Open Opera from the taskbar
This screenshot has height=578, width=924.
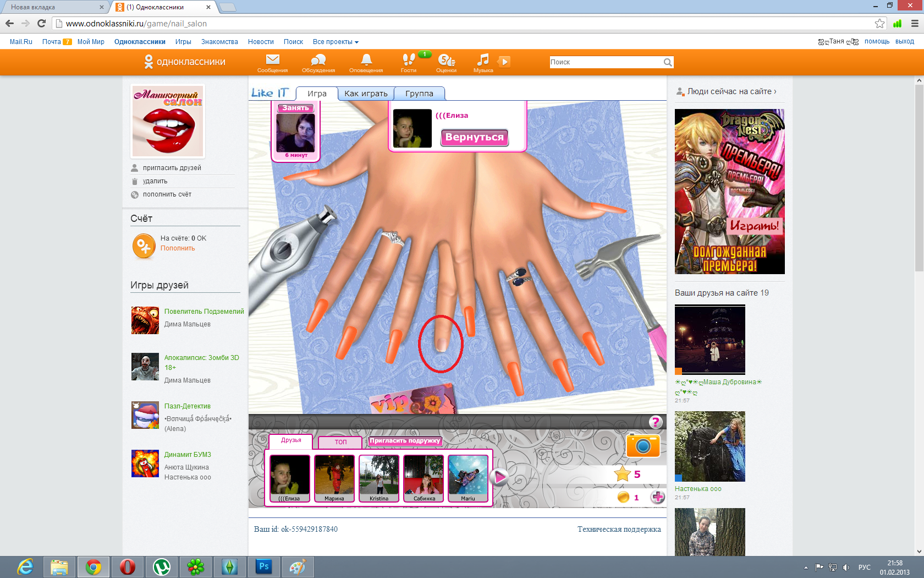click(127, 566)
